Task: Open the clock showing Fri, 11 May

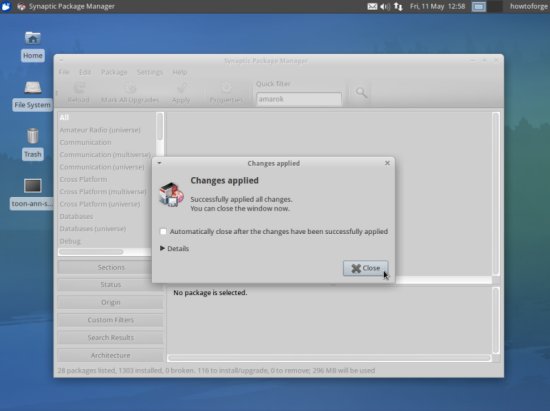Action: 437,6
